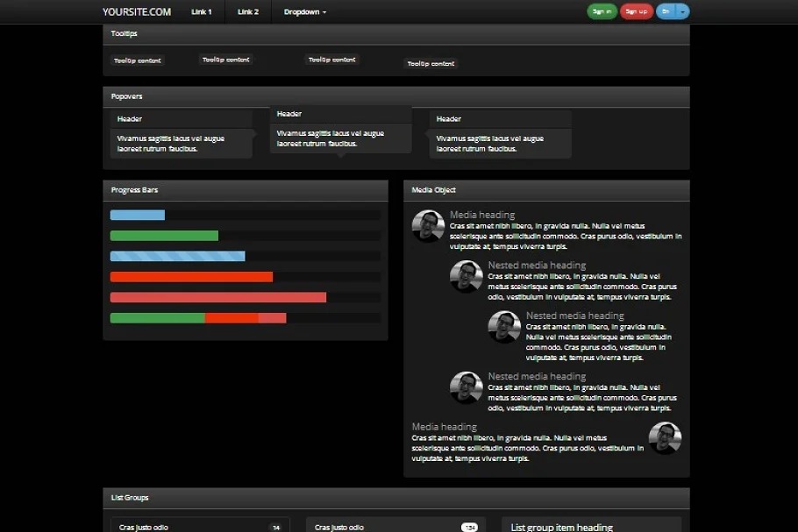Expand the Dropdown menu in the navbar
Image resolution: width=798 pixels, height=532 pixels.
(305, 11)
